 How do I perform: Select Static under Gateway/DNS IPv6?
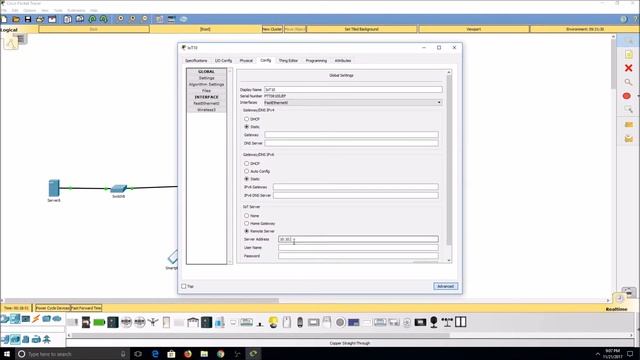pos(247,179)
